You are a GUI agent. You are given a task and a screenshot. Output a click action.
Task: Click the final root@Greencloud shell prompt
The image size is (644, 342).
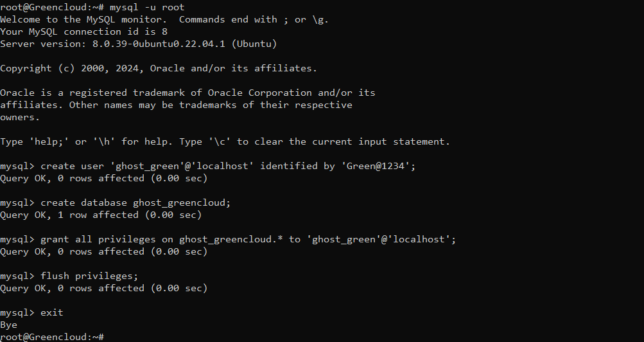(52, 337)
